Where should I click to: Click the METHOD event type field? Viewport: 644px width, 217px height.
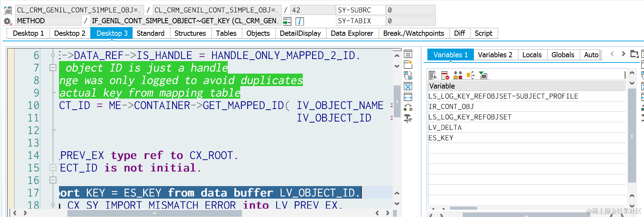coord(49,21)
